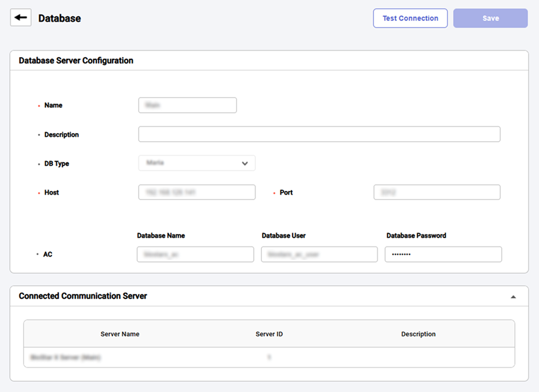Click the Description table column header
Image resolution: width=539 pixels, height=392 pixels.
coord(418,334)
